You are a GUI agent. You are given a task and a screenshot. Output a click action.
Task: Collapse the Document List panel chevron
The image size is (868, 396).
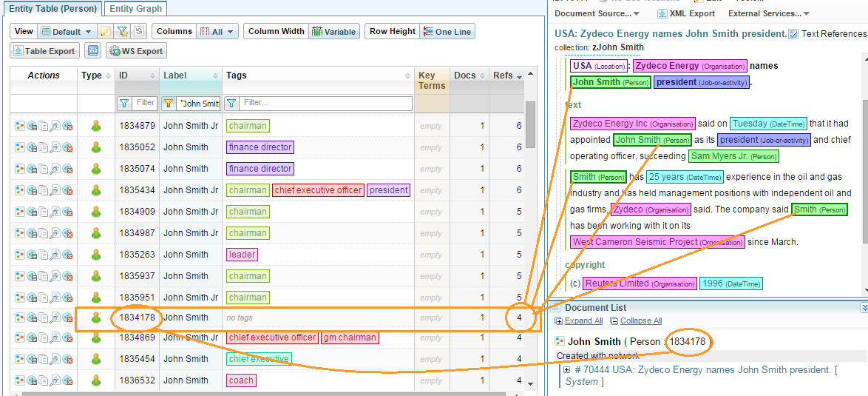(x=863, y=307)
